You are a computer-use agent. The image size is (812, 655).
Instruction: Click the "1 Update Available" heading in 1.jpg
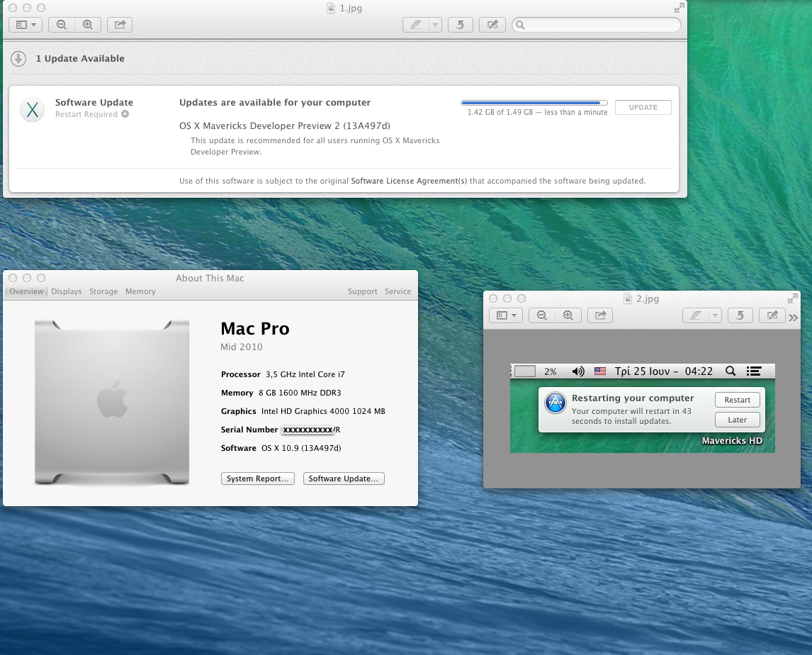[x=80, y=59]
